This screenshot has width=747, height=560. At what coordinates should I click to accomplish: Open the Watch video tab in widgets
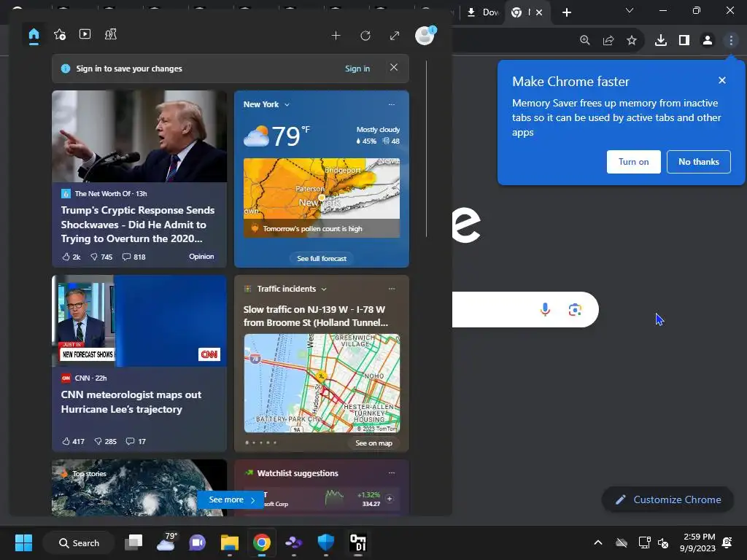pyautogui.click(x=85, y=34)
